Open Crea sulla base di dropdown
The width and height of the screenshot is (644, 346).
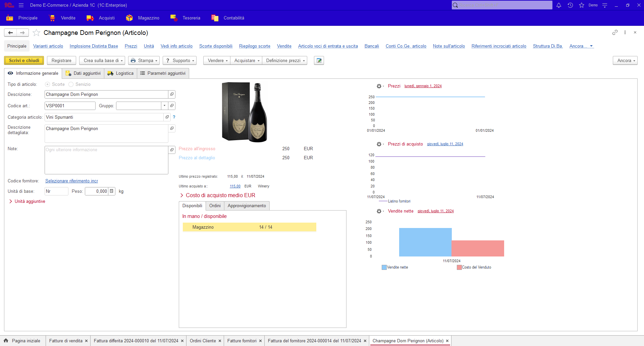(x=102, y=60)
